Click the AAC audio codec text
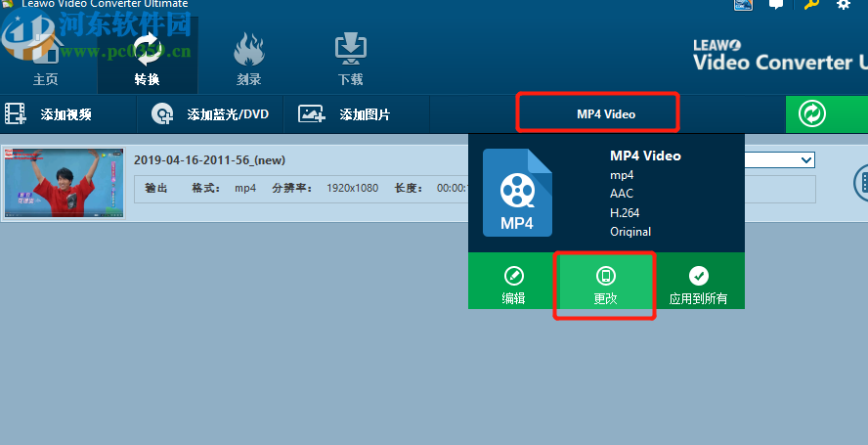Image resolution: width=868 pixels, height=445 pixels. 621,194
